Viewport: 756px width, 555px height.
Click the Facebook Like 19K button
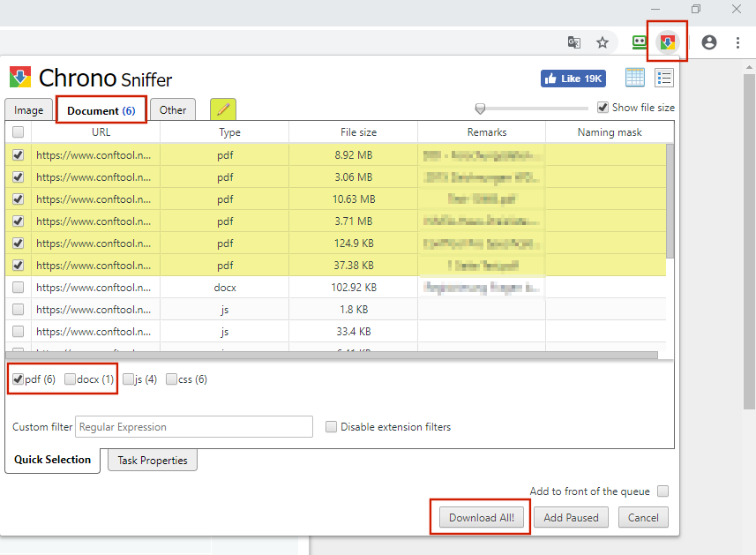coord(573,79)
